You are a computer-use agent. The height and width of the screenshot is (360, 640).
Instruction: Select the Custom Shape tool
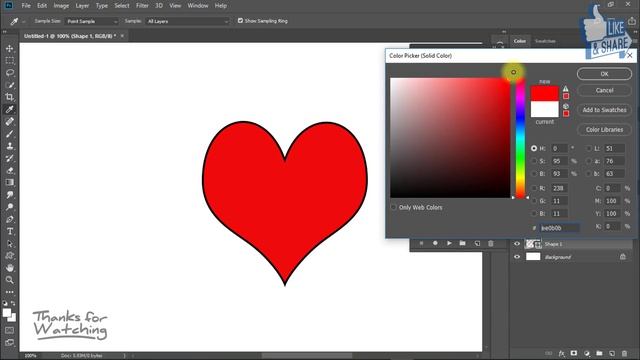tap(9, 256)
